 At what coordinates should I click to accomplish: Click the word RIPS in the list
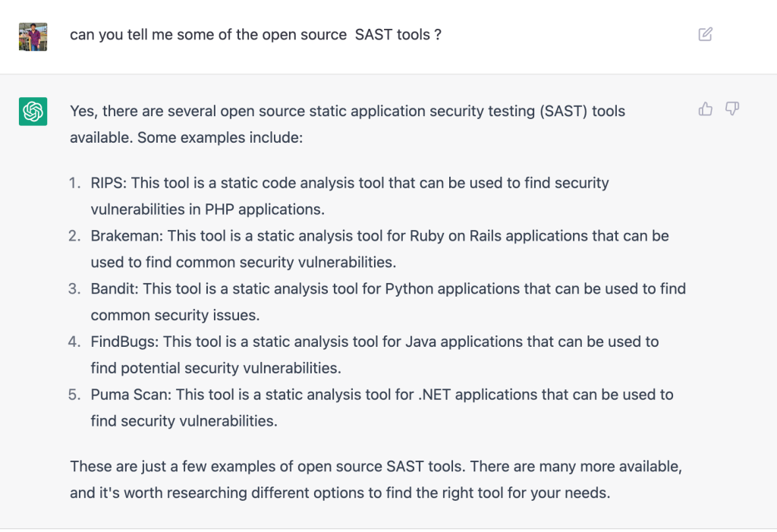tap(107, 183)
